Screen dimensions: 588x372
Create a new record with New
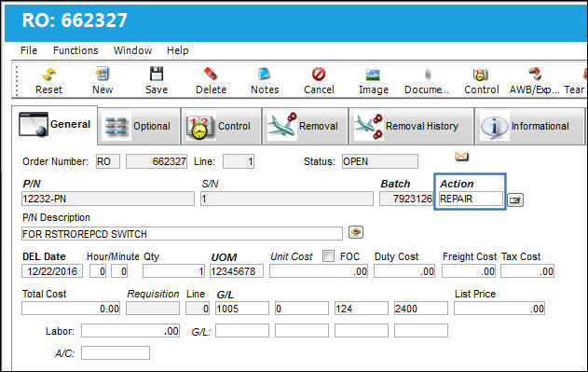[x=103, y=81]
